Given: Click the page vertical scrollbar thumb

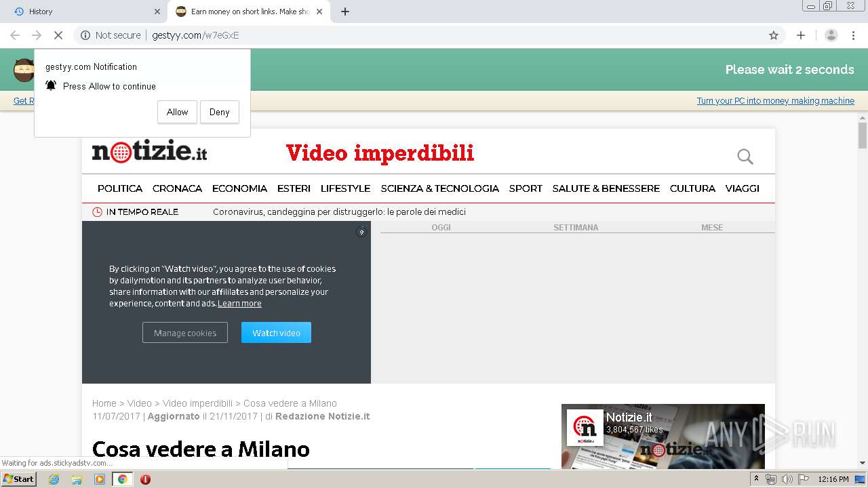Looking at the screenshot, I should [863, 136].
